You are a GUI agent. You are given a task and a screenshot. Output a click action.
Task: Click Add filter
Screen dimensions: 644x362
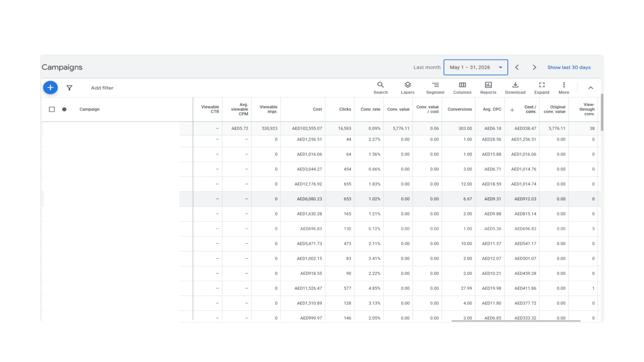(x=102, y=88)
